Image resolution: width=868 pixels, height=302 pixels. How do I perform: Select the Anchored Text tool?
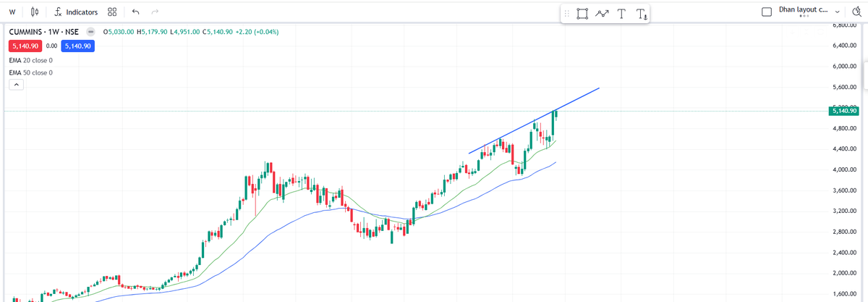click(641, 14)
